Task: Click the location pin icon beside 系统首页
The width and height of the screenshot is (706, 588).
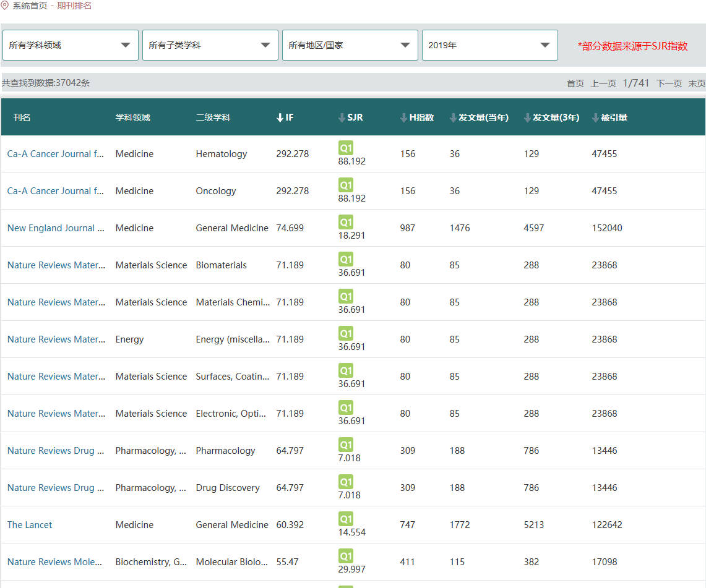Action: tap(5, 6)
